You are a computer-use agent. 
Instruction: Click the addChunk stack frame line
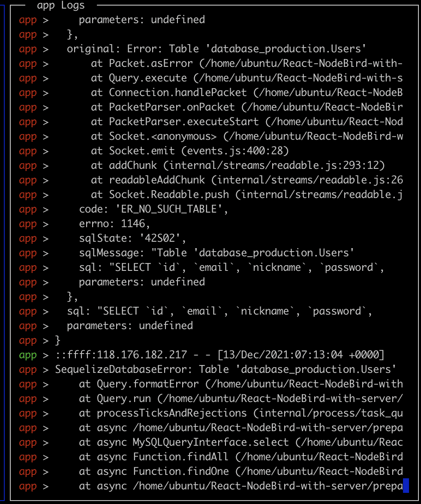pyautogui.click(x=238, y=165)
